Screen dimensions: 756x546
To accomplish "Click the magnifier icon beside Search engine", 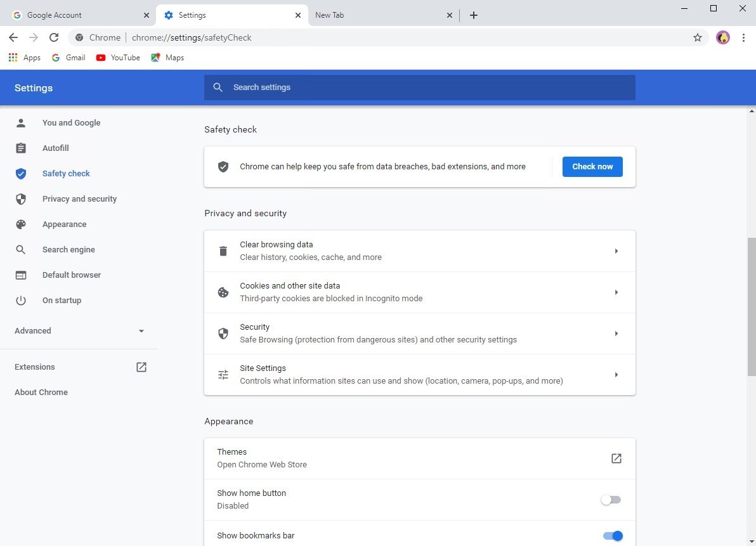I will pyautogui.click(x=21, y=250).
